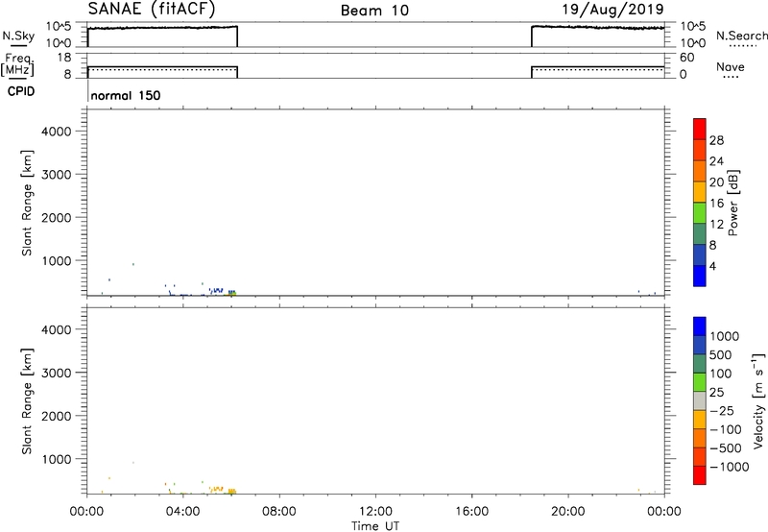The width and height of the screenshot is (768, 532).
Task: Click the '500' velocity colorbar tick label
Action: point(720,355)
